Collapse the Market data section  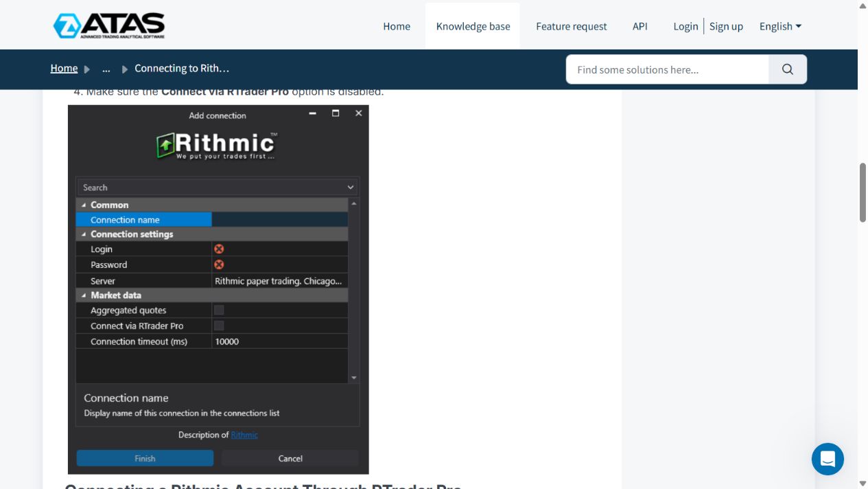[84, 295]
